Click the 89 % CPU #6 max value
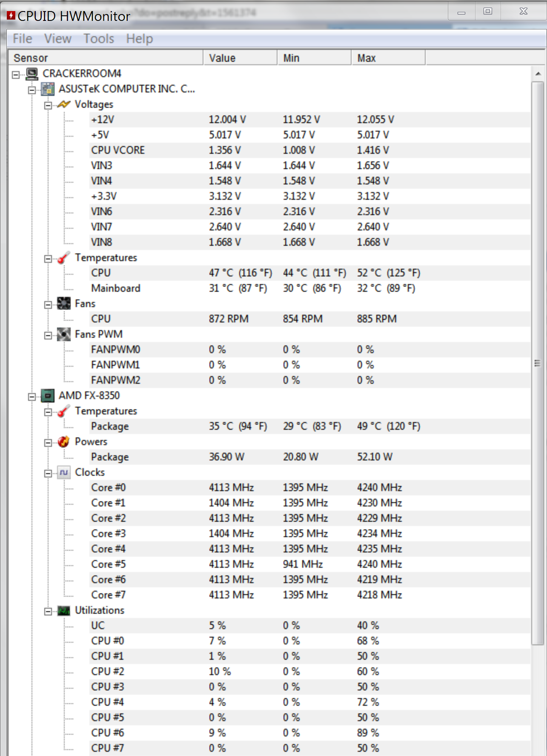The height and width of the screenshot is (756, 547). point(368,733)
